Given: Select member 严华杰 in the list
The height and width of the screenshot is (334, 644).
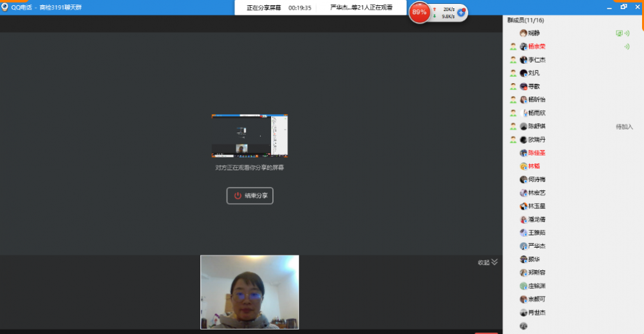Looking at the screenshot, I should click(x=537, y=246).
